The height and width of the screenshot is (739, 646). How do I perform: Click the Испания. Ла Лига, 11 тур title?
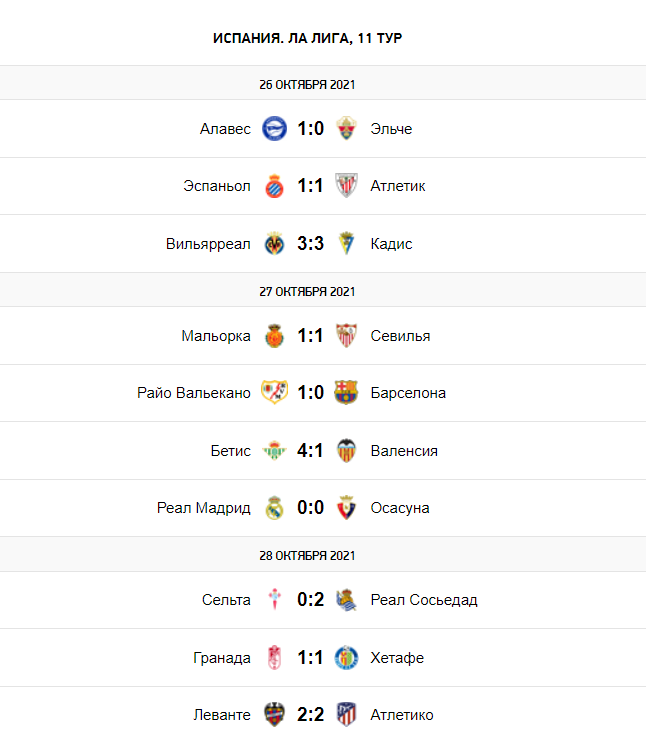coord(307,38)
